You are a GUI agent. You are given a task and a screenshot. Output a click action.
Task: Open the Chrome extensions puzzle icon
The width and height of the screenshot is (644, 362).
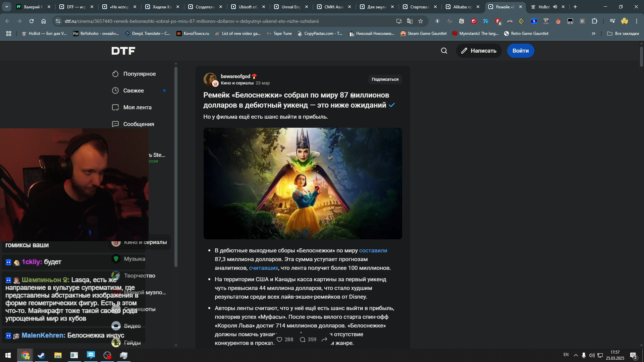click(x=595, y=21)
